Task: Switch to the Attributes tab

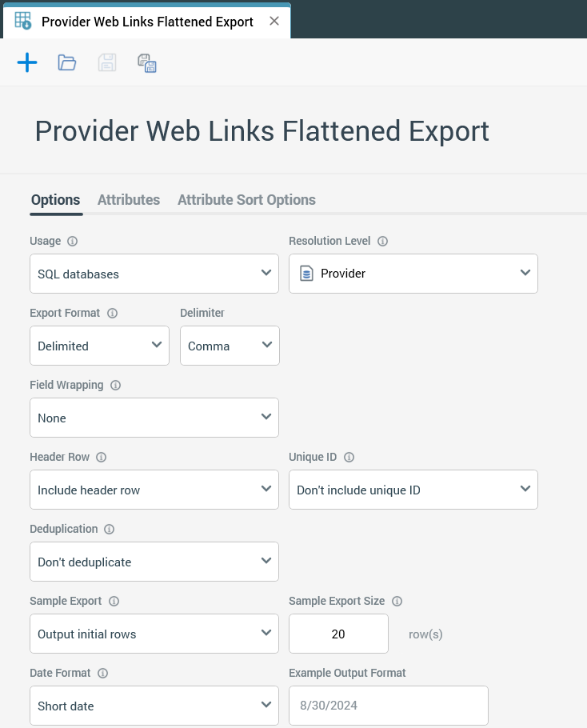Action: point(129,200)
